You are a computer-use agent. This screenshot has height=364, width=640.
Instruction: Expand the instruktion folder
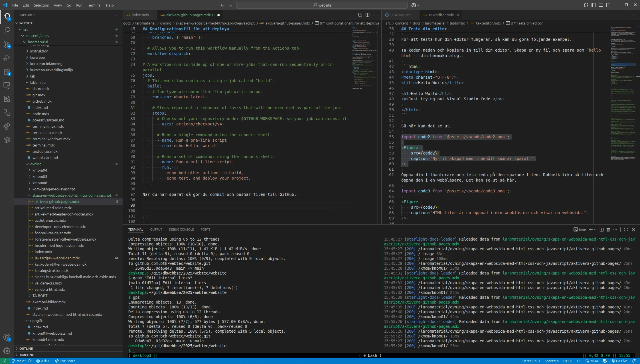[x=39, y=51]
